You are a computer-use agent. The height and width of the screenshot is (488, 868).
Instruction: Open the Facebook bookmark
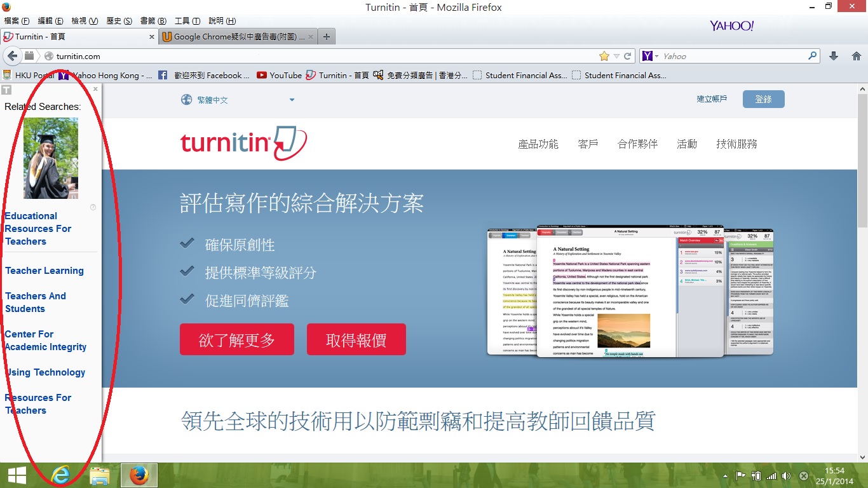click(205, 75)
